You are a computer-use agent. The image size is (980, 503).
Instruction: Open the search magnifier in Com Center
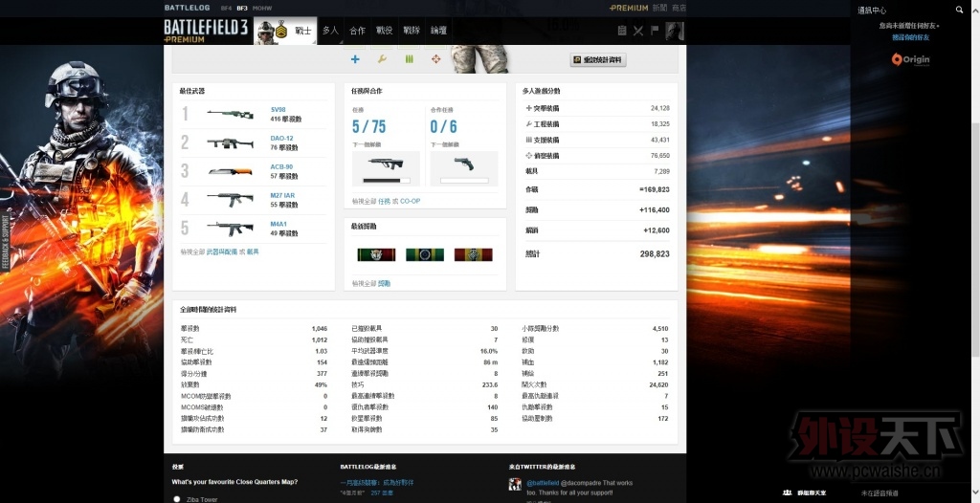[959, 10]
